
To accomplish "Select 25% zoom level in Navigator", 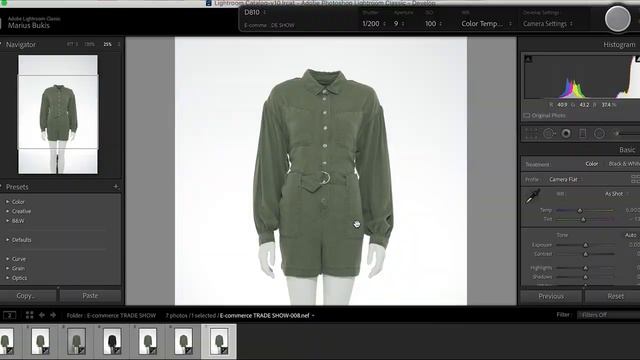I will coord(107,44).
